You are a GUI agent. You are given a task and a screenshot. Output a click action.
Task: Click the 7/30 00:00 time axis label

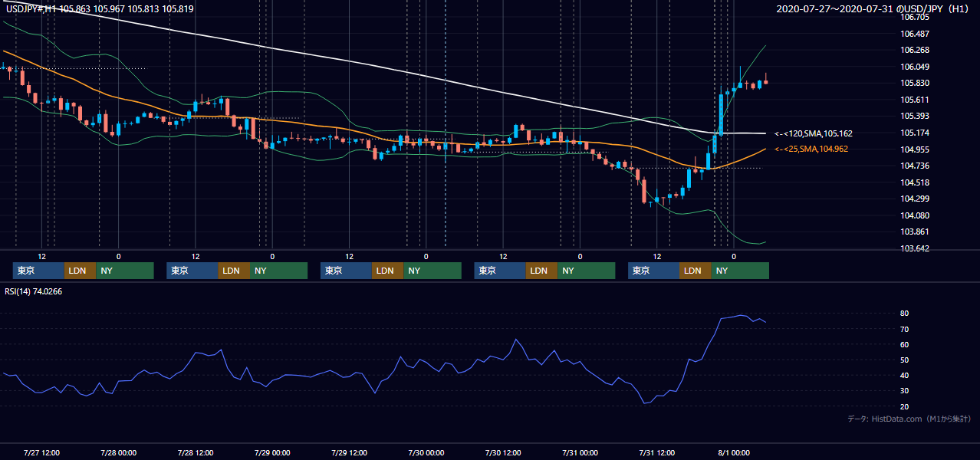[426, 452]
